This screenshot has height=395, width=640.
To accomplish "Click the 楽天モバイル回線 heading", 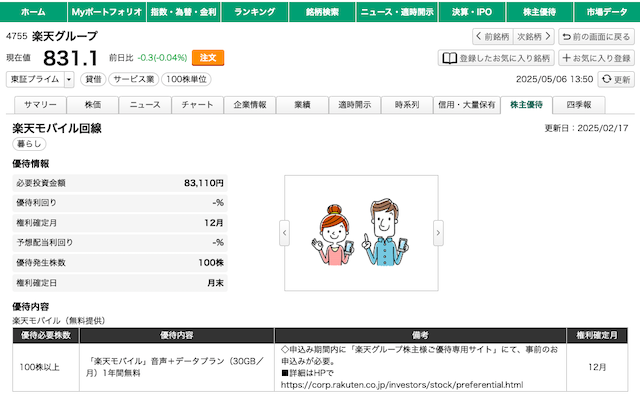I will click(x=57, y=128).
